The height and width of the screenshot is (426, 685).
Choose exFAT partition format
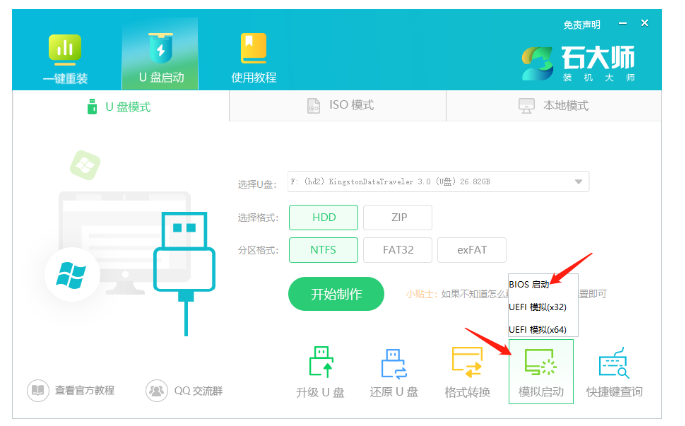[471, 250]
